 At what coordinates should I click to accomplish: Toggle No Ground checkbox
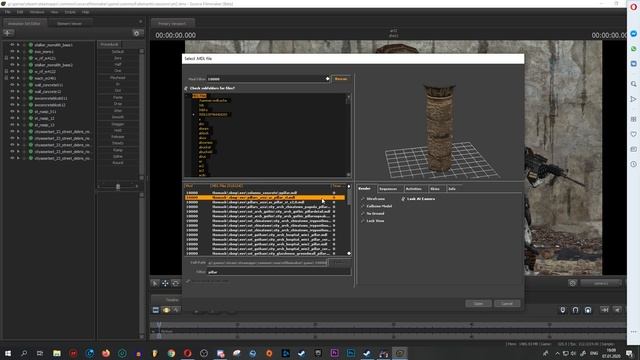362,213
